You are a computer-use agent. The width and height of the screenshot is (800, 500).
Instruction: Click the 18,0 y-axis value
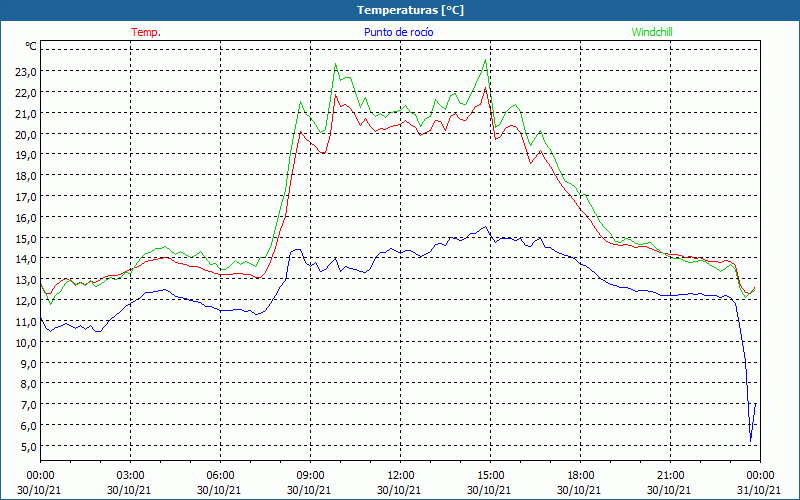[x=26, y=176]
